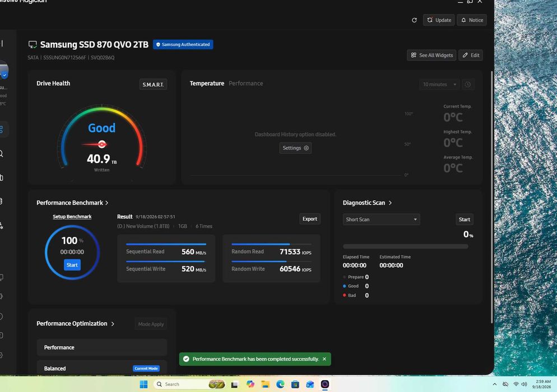This screenshot has width=557, height=392.
Task: Show hidden system tray icons
Action: pos(494,384)
